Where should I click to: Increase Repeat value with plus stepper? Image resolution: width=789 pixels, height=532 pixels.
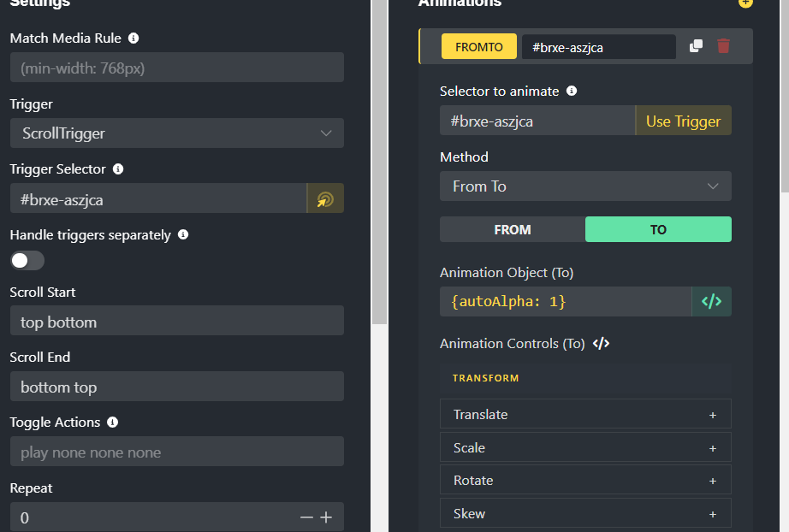click(326, 517)
